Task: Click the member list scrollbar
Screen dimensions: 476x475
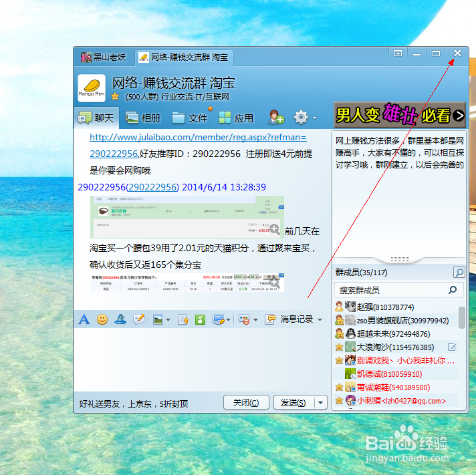Action: coord(462,317)
